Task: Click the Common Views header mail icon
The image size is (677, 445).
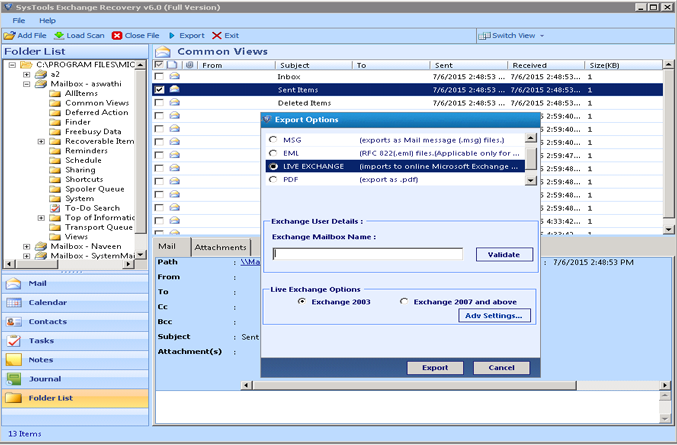Action: (163, 52)
